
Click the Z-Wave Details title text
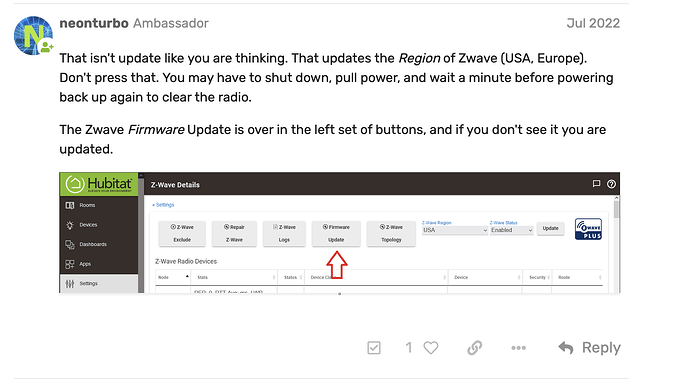[x=175, y=185]
